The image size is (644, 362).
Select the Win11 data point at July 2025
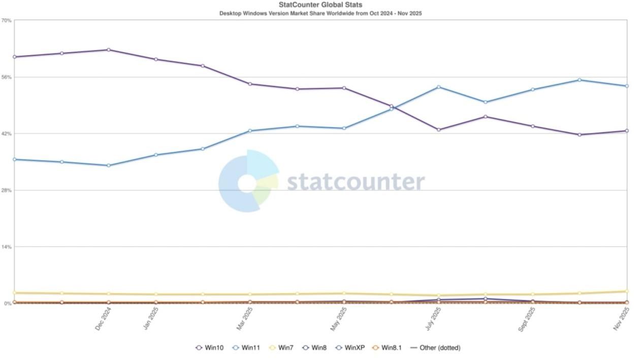tap(439, 87)
